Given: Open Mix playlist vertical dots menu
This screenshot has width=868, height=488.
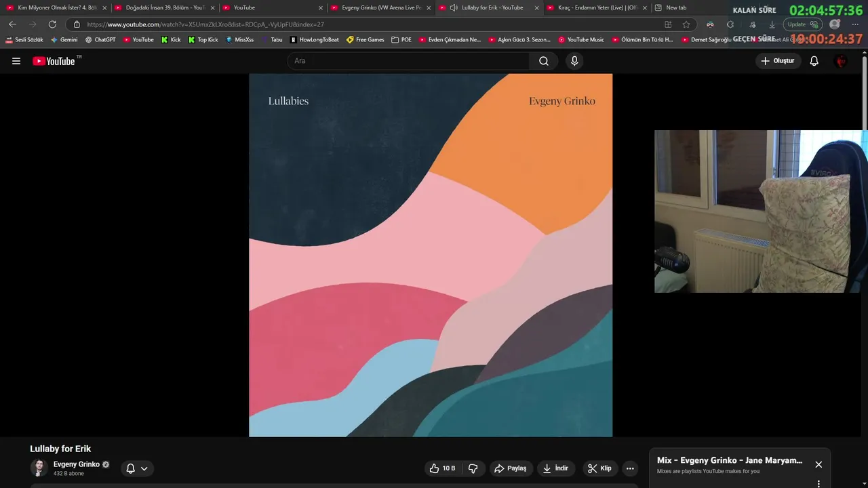Looking at the screenshot, I should coord(818,484).
